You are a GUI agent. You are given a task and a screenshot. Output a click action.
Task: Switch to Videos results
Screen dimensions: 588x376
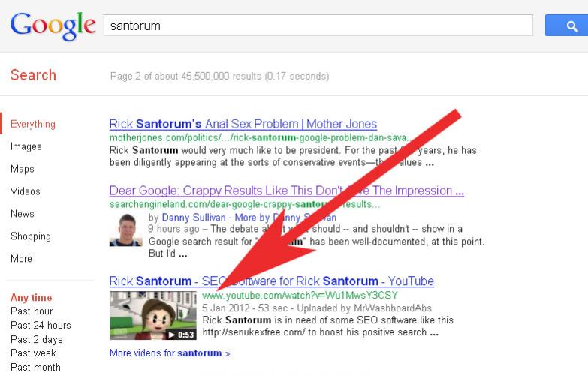click(x=25, y=191)
